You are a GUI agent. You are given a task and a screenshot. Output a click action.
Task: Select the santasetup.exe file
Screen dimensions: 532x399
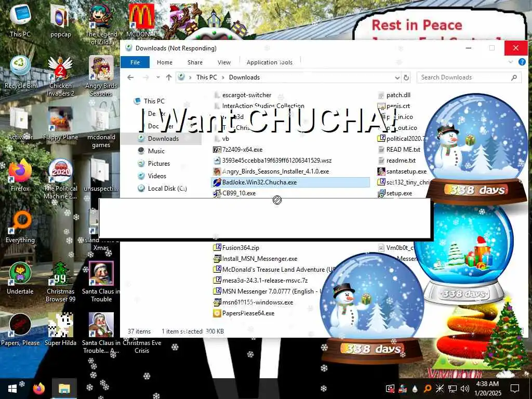tap(402, 171)
